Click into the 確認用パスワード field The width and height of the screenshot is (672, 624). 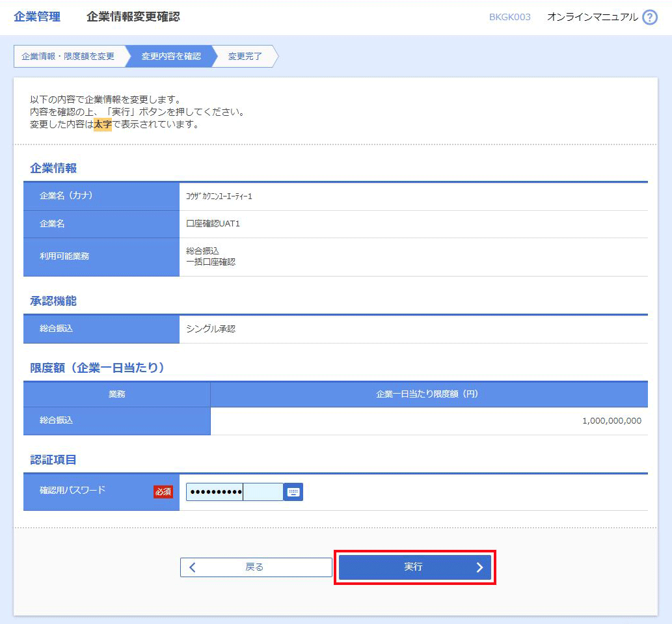(234, 492)
